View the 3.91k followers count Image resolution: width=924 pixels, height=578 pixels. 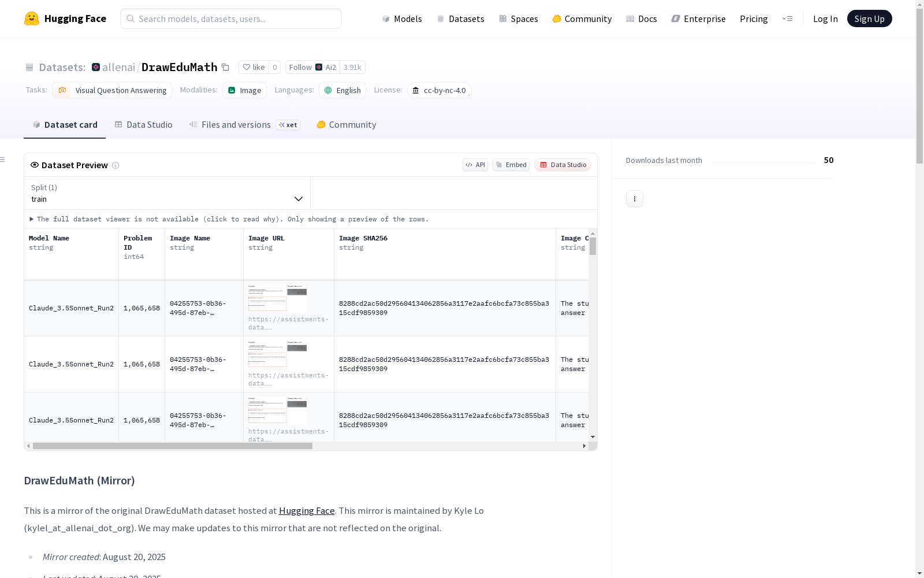pos(352,68)
